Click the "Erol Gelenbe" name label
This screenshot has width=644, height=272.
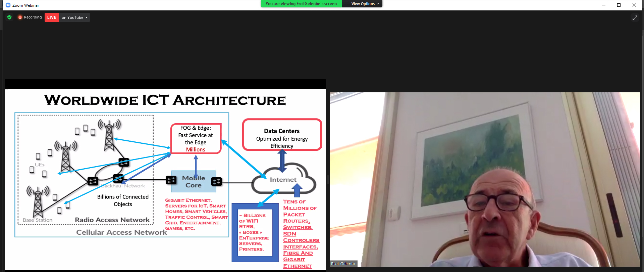(343, 264)
